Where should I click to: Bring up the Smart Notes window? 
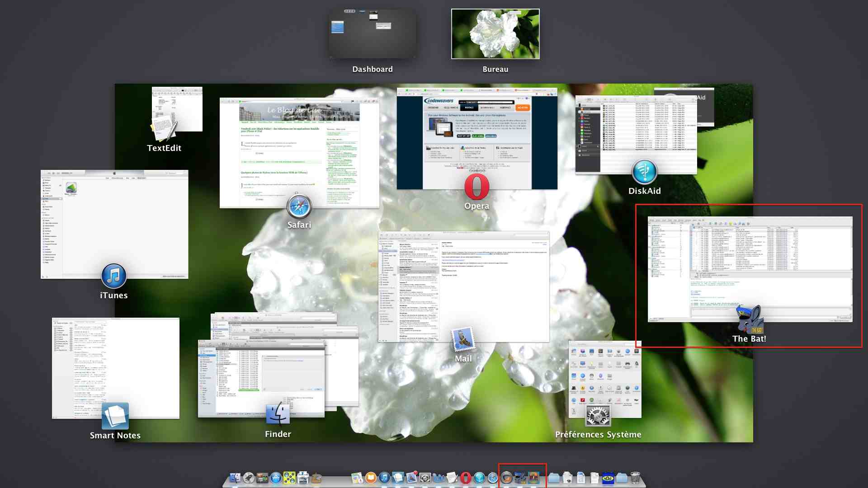(115, 368)
